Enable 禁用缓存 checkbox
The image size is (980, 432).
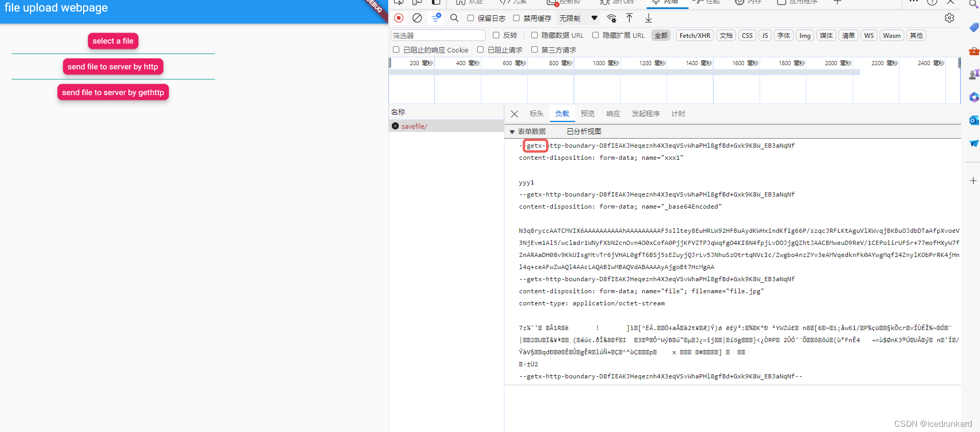(x=517, y=18)
